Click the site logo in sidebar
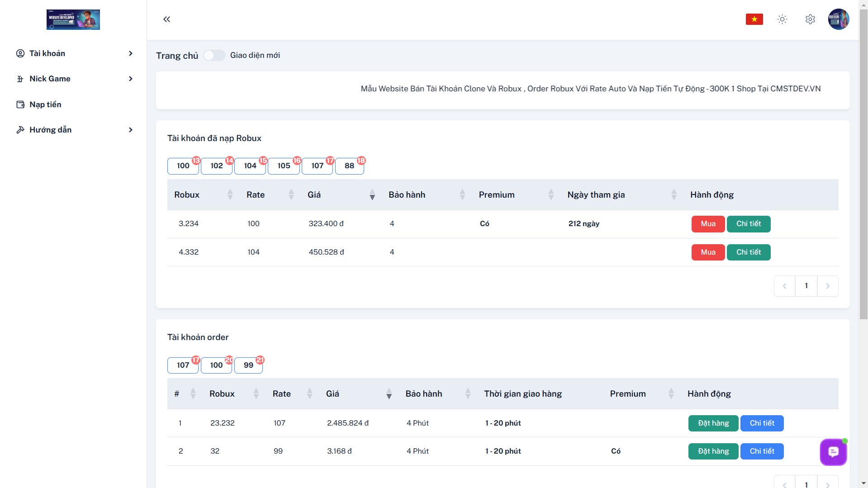 point(73,19)
